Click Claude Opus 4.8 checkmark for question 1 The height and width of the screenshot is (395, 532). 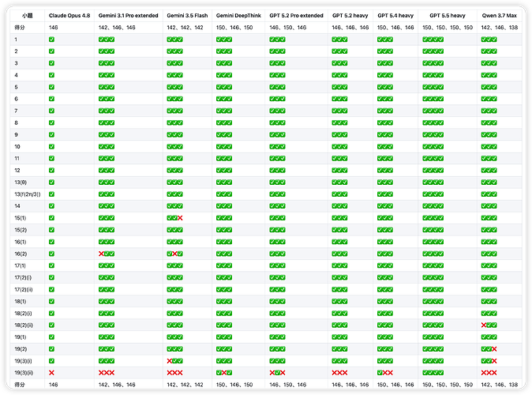coord(51,39)
